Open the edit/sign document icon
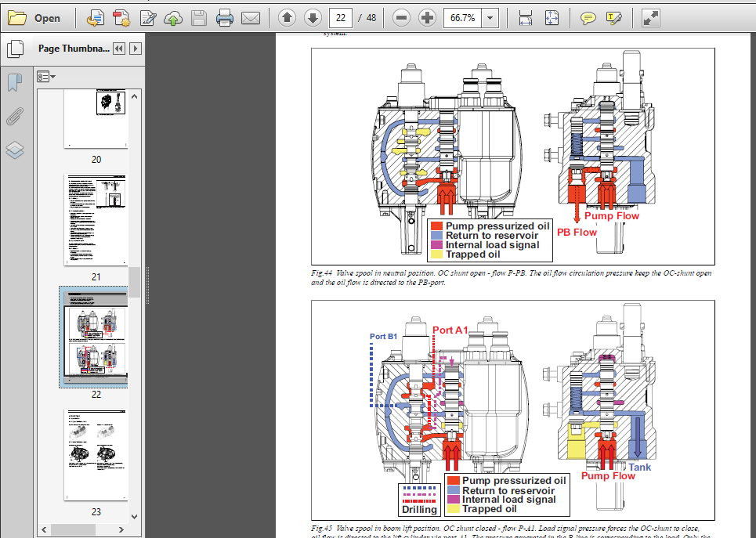Image resolution: width=756 pixels, height=538 pixels. (x=147, y=18)
